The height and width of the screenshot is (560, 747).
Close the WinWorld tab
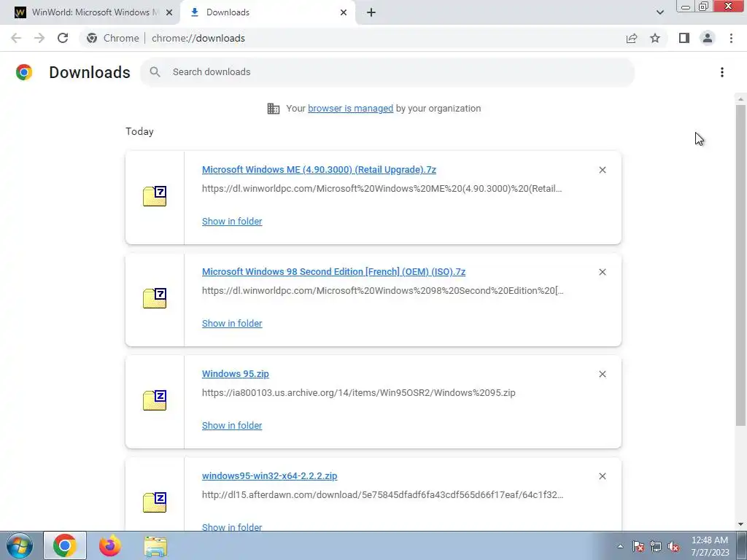(x=169, y=12)
